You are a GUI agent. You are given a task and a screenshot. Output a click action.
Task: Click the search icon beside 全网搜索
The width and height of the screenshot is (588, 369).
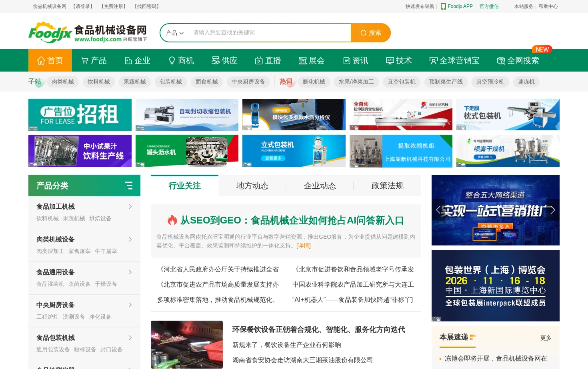pos(501,60)
